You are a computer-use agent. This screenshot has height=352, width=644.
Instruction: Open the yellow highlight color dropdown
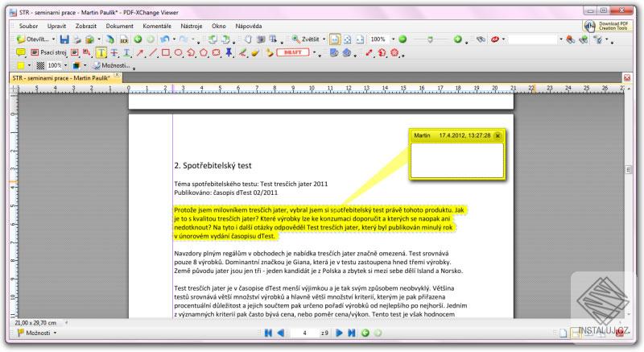tap(29, 65)
